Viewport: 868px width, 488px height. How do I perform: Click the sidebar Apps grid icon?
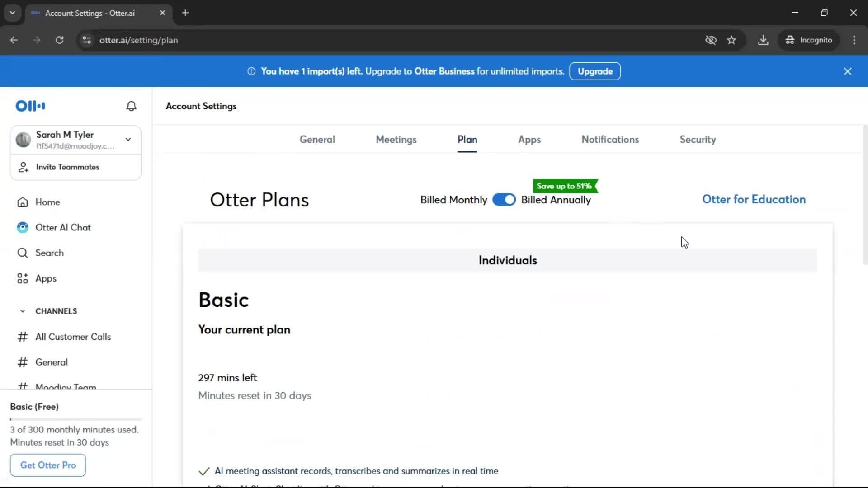coord(23,279)
